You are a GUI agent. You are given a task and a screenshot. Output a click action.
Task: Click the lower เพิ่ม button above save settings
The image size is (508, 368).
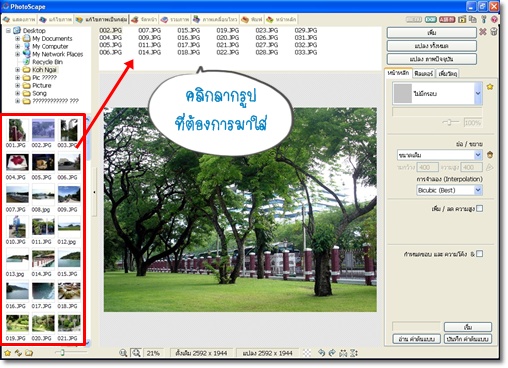(x=468, y=327)
